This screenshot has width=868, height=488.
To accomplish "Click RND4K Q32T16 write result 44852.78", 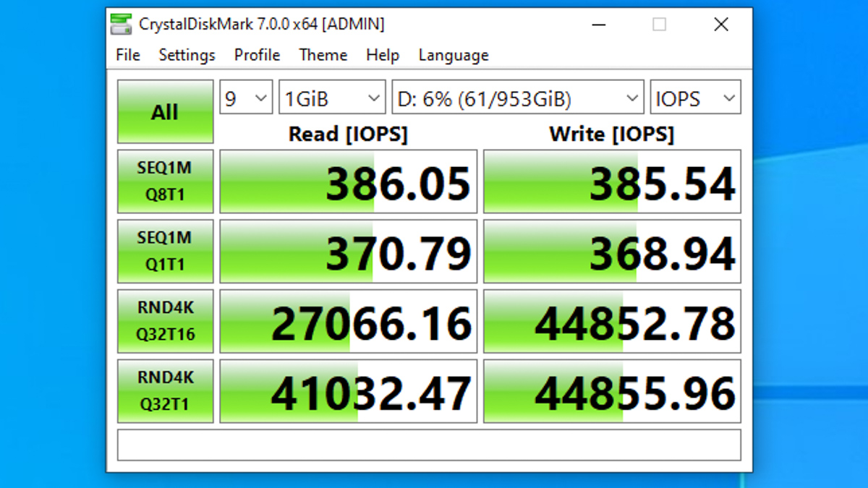I will pos(612,321).
